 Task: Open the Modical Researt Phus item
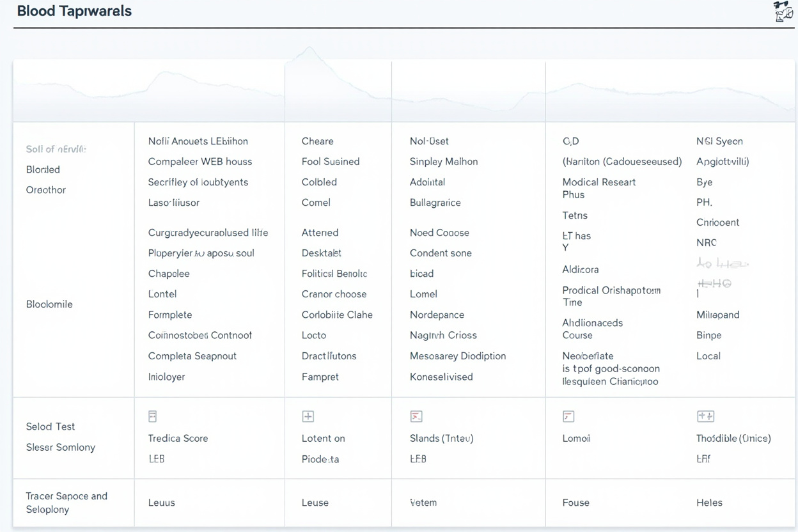click(599, 188)
